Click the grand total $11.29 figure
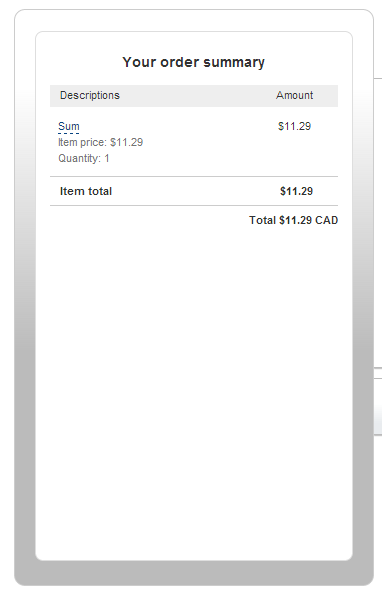Viewport: 382px width, 589px height. tap(295, 220)
